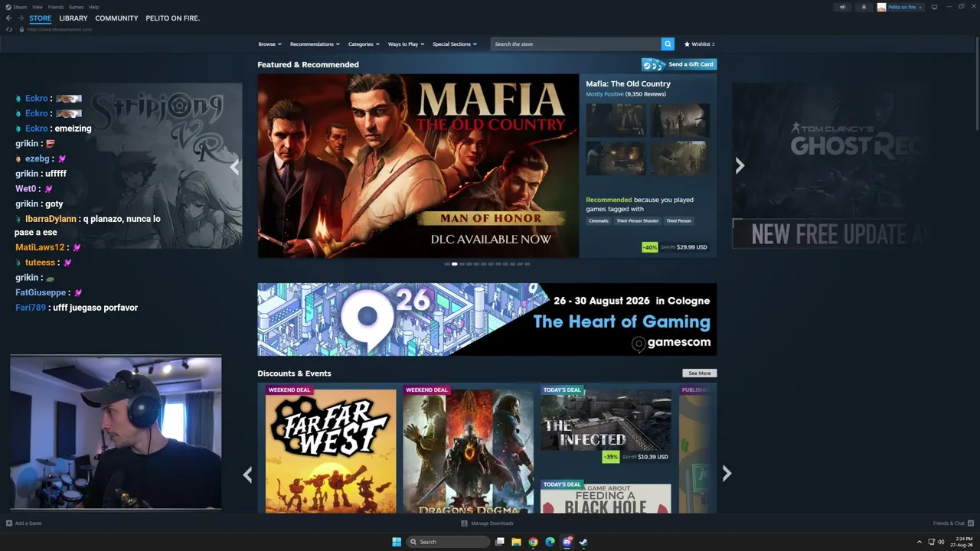Switch to the COMMUNITY tab
Image resolution: width=980 pixels, height=551 pixels.
[x=116, y=18]
